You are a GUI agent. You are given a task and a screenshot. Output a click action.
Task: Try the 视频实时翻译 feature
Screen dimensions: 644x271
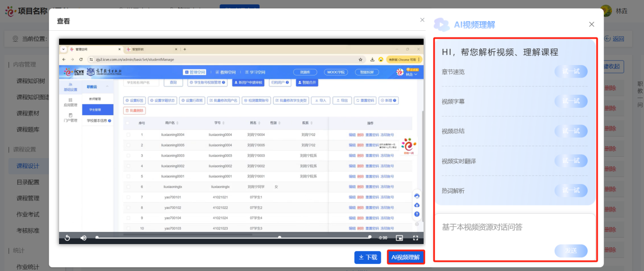coord(571,161)
